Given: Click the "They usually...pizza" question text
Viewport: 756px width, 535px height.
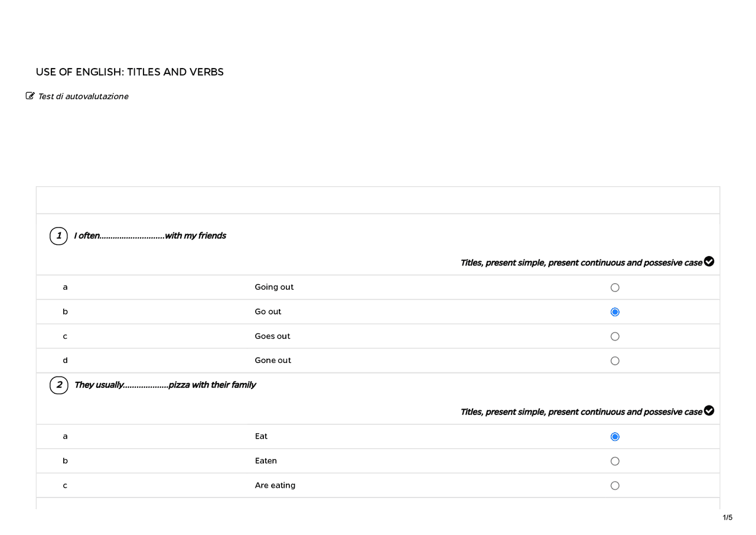Looking at the screenshot, I should click(x=165, y=385).
